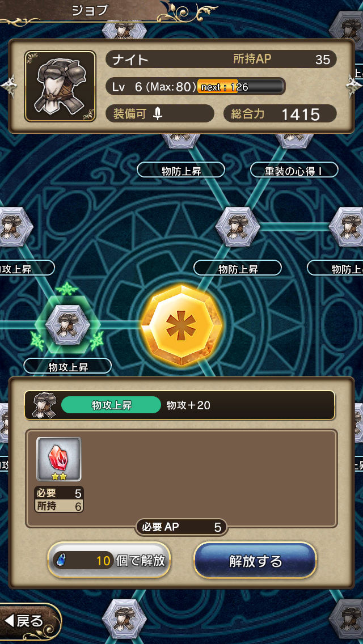Tap the Lv next experience progress bar

click(x=240, y=87)
